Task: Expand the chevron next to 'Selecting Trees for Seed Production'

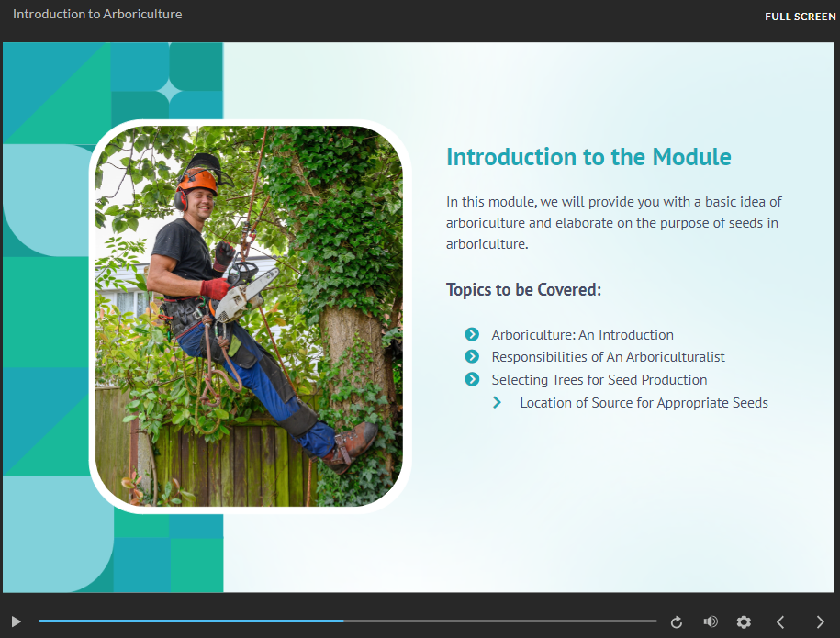Action: pos(472,379)
